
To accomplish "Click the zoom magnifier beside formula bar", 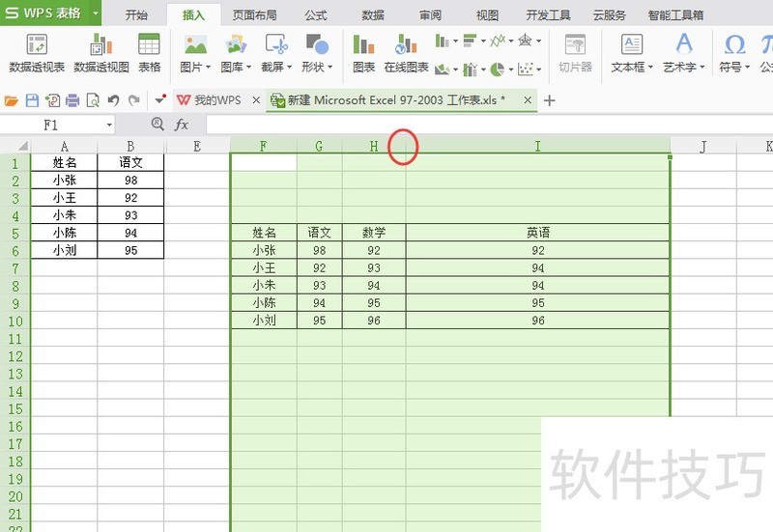I will [x=157, y=124].
